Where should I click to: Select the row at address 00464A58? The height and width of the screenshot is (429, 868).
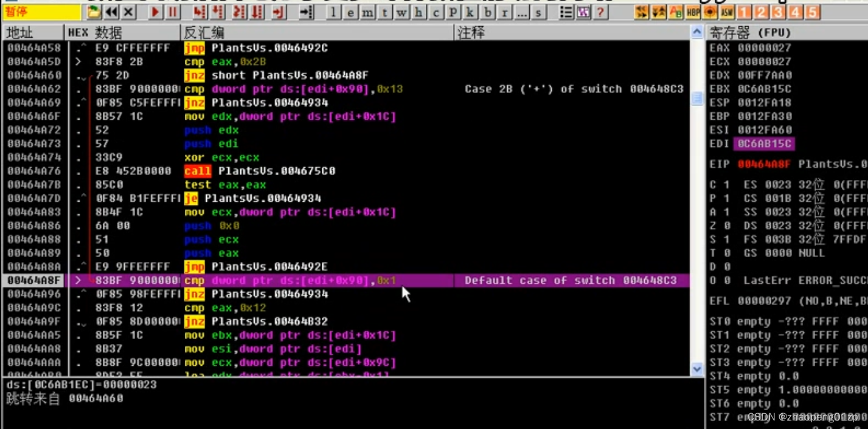click(x=345, y=48)
